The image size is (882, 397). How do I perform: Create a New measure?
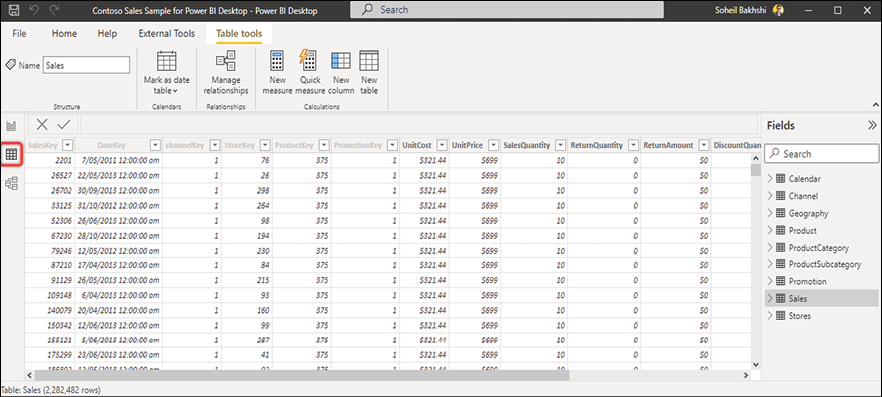click(x=277, y=73)
